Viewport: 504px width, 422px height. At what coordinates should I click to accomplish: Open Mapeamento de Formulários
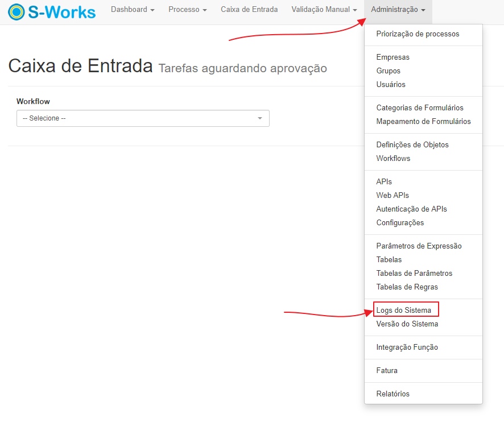click(423, 122)
